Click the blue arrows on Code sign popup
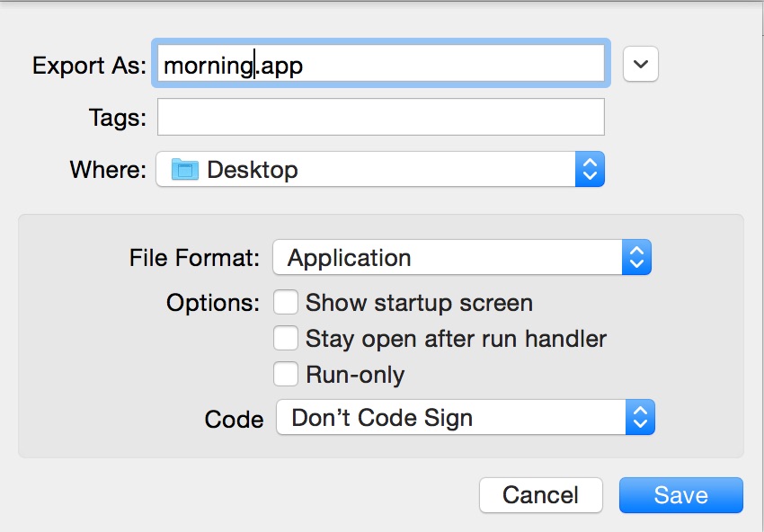 (640, 418)
